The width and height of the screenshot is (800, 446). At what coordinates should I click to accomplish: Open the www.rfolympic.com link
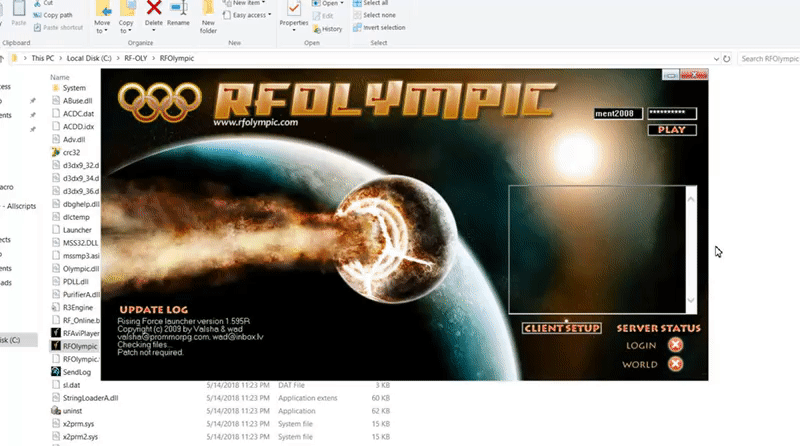(256, 122)
